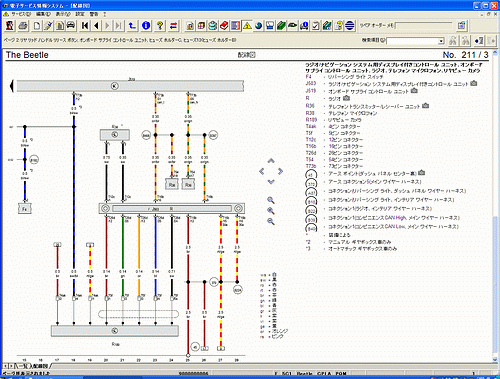The image size is (500, 379).
Task: Open the blue info circle icon
Action: (146, 26)
